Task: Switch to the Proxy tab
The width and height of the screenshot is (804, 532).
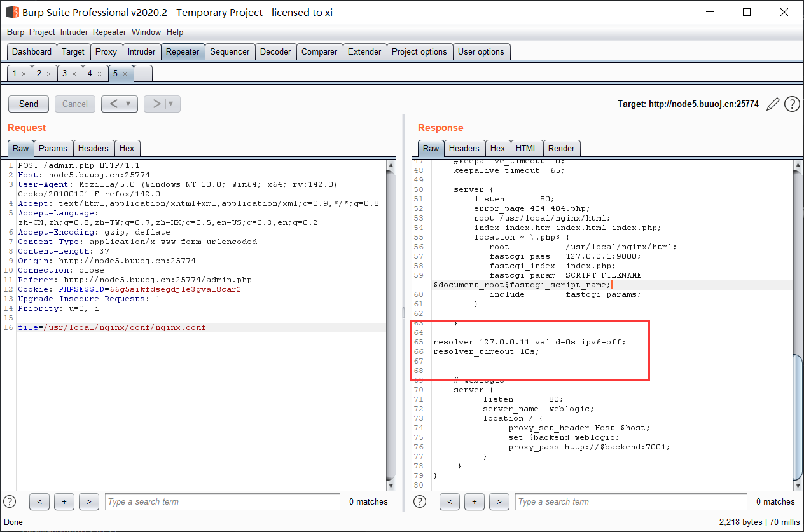Action: [x=106, y=52]
